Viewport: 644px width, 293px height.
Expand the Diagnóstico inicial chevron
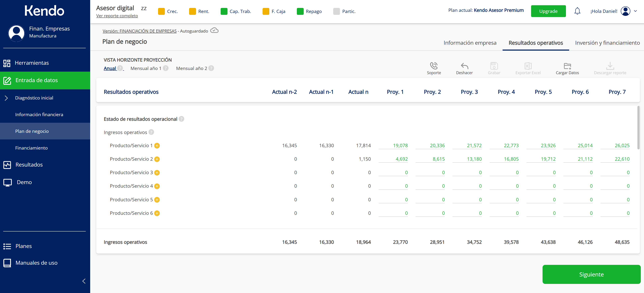point(6,98)
